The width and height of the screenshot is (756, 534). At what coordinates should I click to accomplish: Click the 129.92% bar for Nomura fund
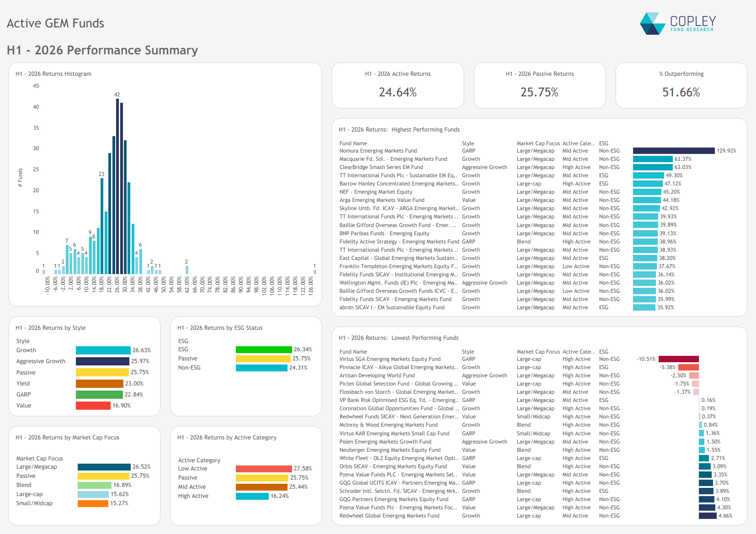click(674, 151)
